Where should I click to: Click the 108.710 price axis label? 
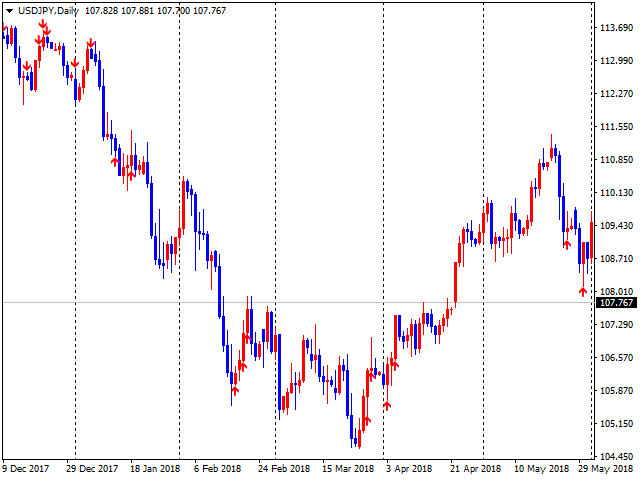click(616, 259)
